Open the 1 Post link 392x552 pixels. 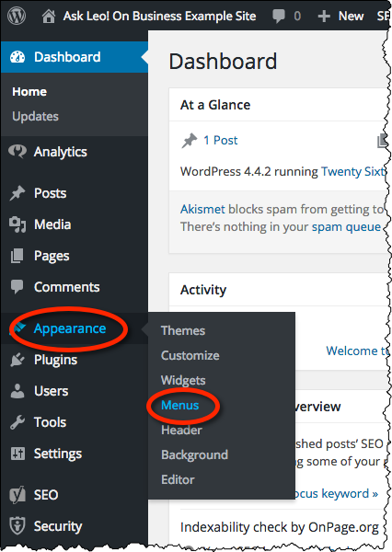(221, 140)
